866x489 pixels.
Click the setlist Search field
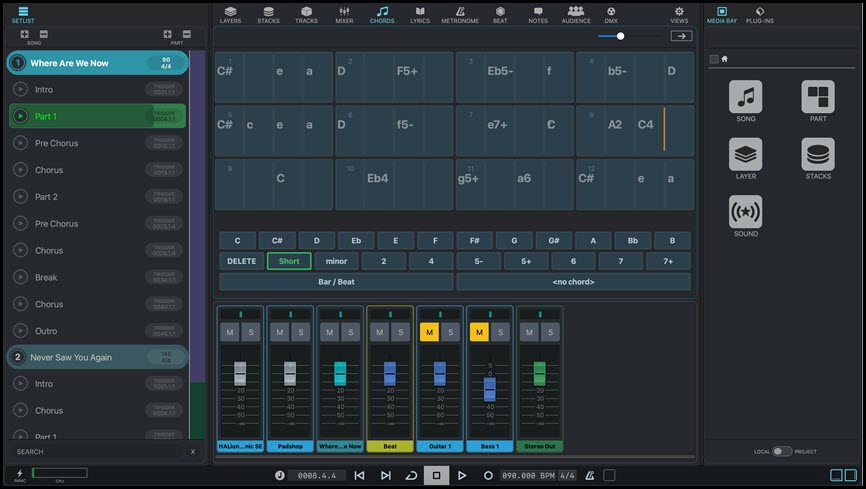point(97,451)
